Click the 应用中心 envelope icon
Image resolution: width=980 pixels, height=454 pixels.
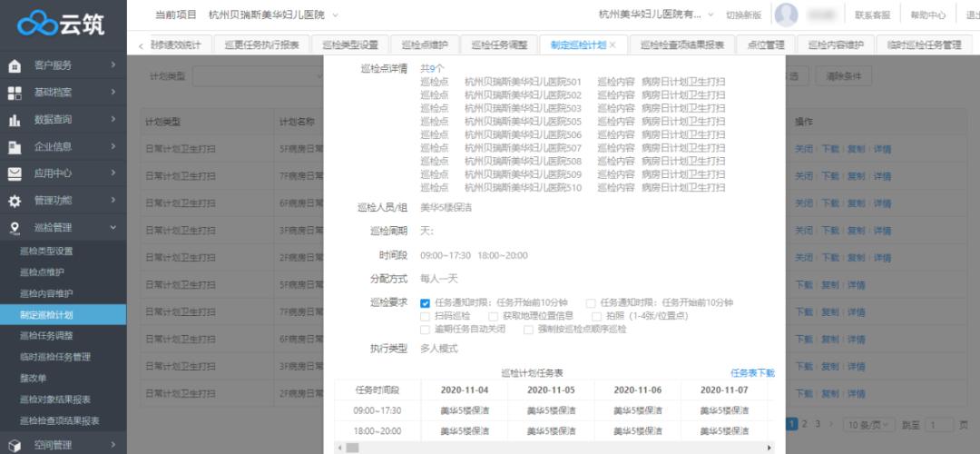pos(15,173)
